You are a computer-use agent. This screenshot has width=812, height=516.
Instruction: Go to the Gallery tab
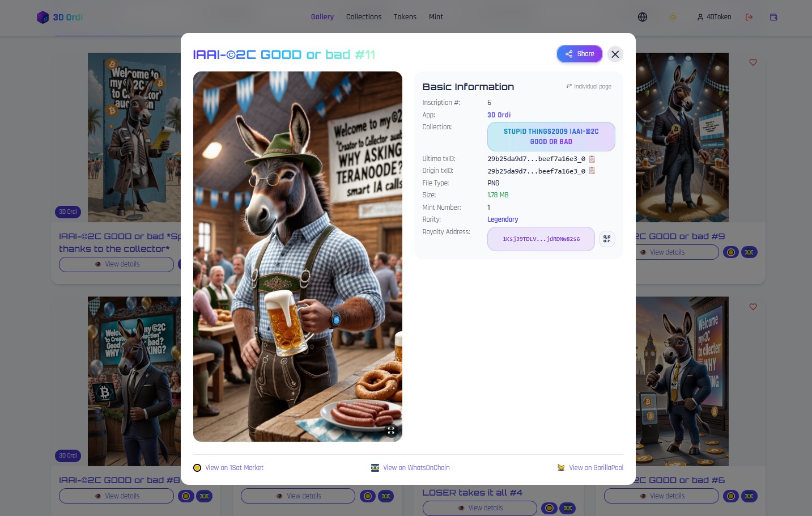click(x=322, y=17)
